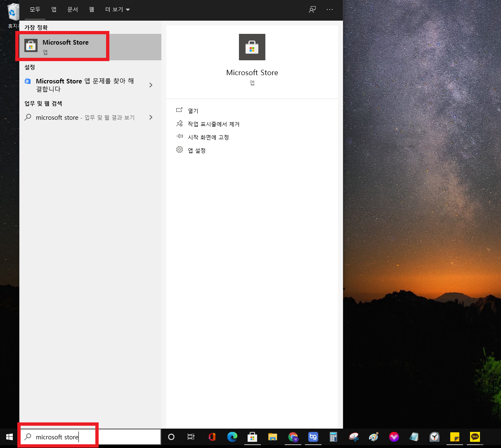501x448 pixels.
Task: Switch to the 문서 (Documents) tab
Action: coord(73,9)
